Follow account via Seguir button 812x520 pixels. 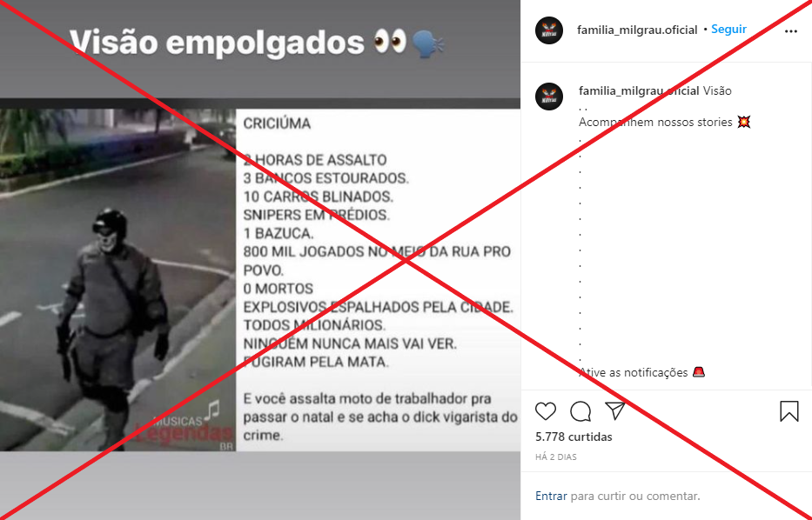point(728,30)
